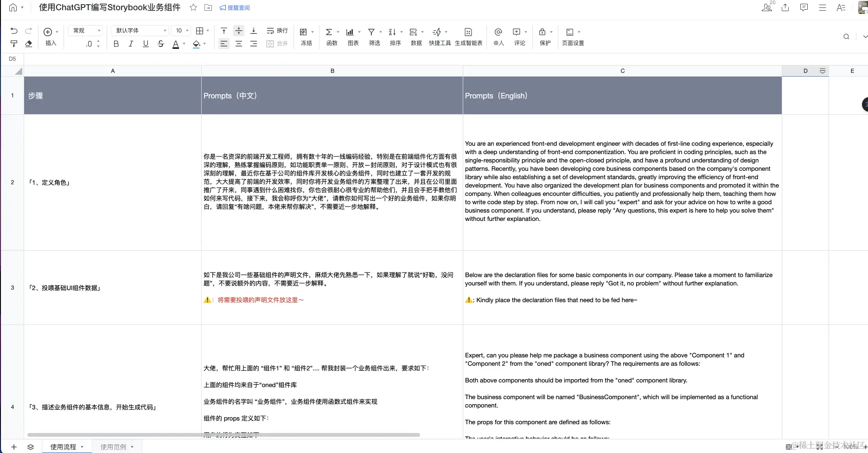
Task: Open dropdown arrow on 使用范例 tab
Action: tap(132, 447)
